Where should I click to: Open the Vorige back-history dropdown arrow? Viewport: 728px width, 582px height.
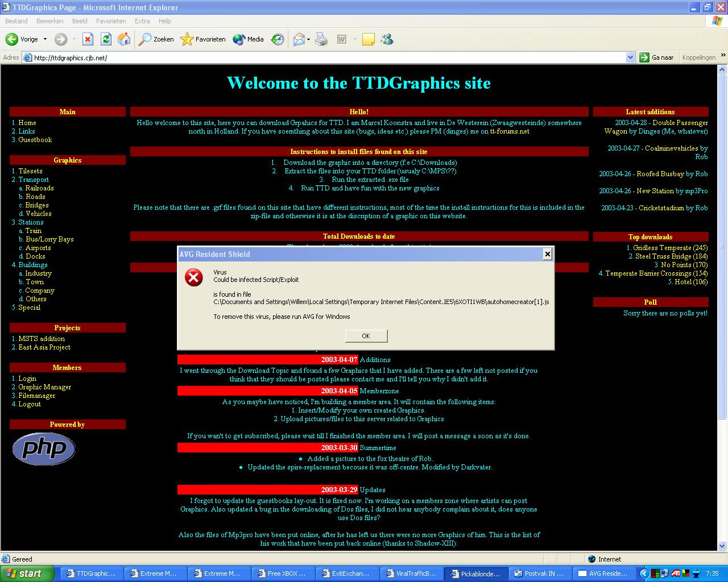tap(45, 39)
